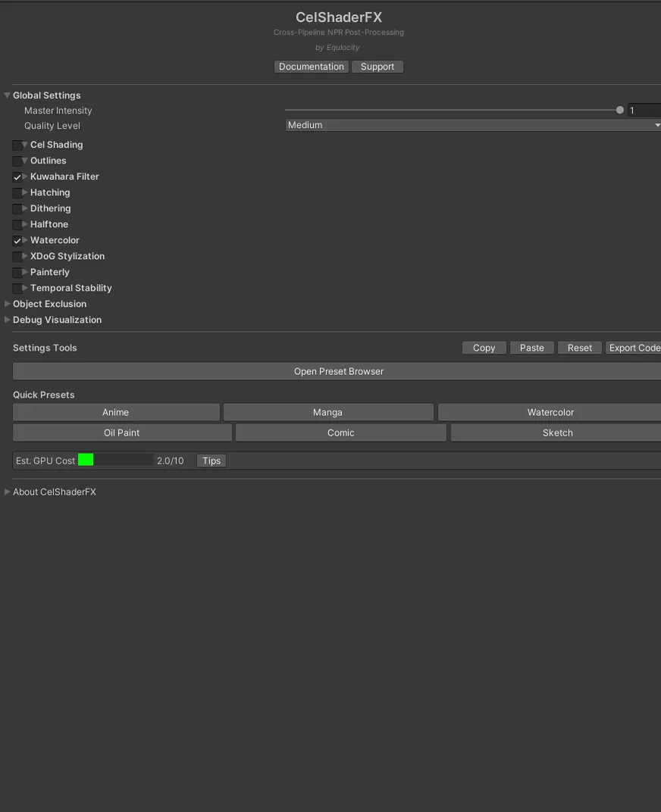This screenshot has width=661, height=812.
Task: Expand the Dithering foldout arrow
Action: tap(25, 208)
